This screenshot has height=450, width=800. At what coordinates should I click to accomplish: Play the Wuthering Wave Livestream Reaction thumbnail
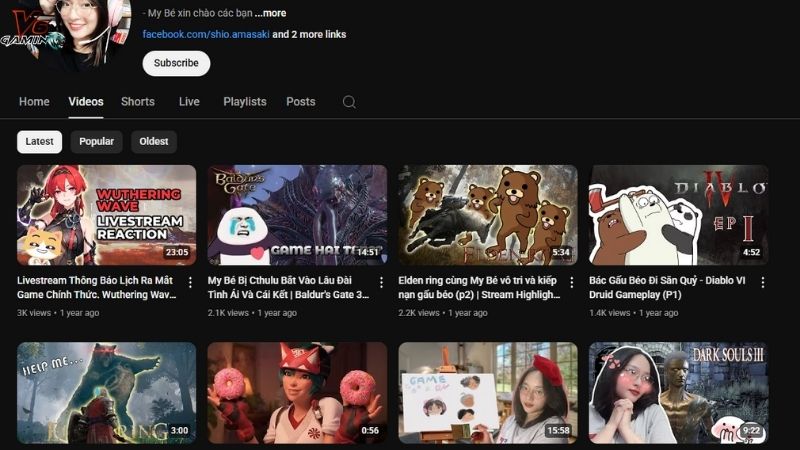(x=107, y=215)
